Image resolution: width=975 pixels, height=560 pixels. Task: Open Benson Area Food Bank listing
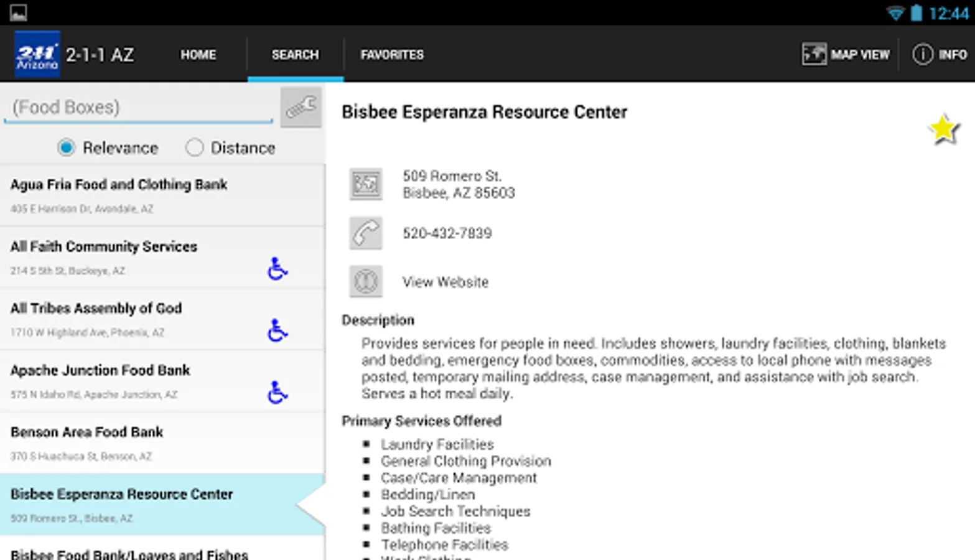click(x=162, y=442)
